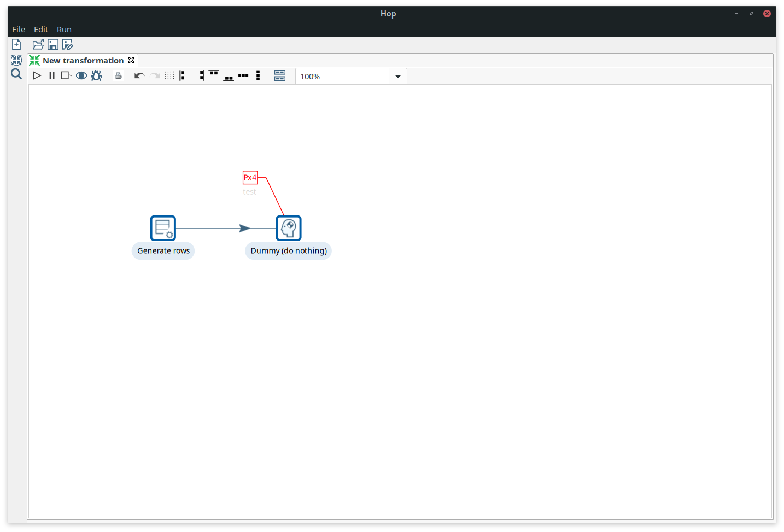The image size is (784, 532).
Task: Open a file with the folder icon
Action: (x=38, y=45)
